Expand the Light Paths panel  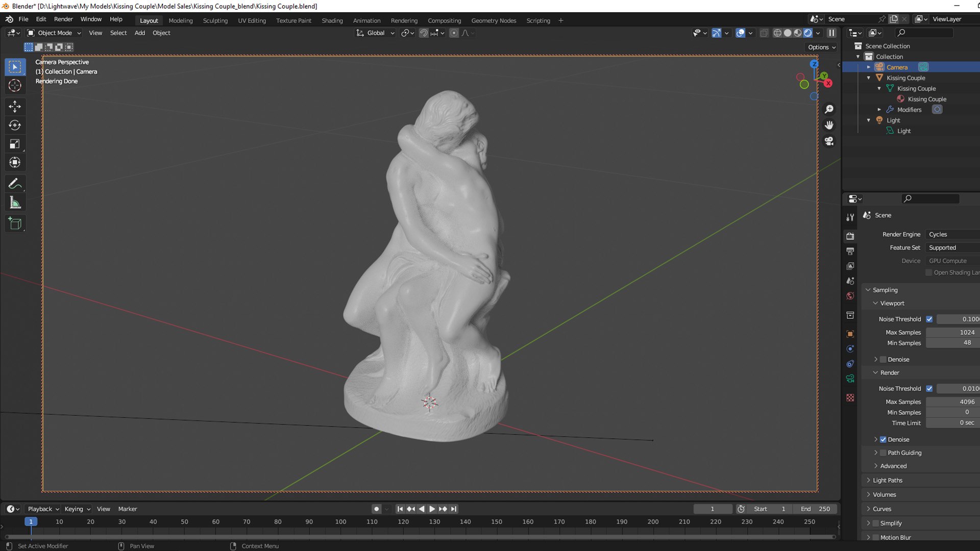pos(887,480)
